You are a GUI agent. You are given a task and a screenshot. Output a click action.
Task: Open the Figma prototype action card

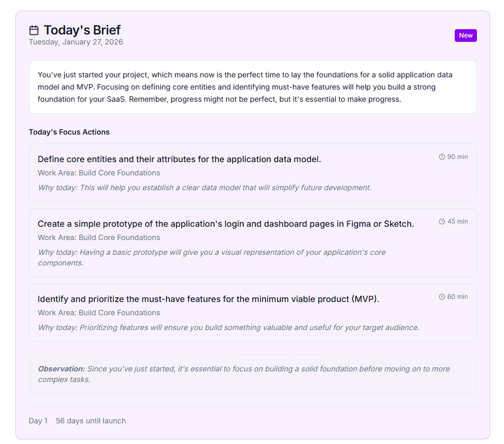tap(253, 243)
